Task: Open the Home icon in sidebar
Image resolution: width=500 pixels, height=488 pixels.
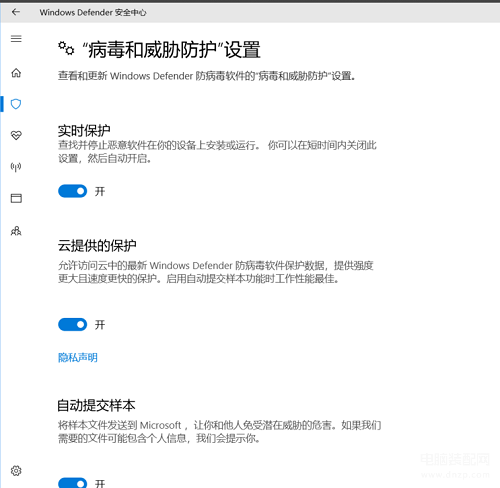Action: (x=16, y=73)
